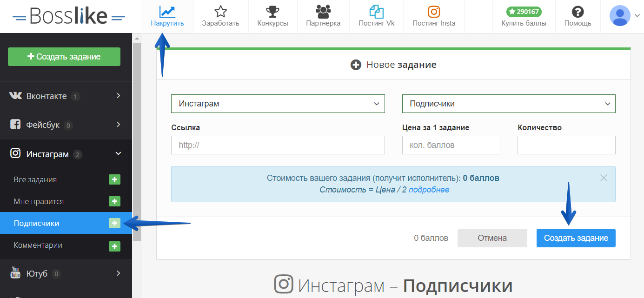Close the cost info banner

[604, 178]
